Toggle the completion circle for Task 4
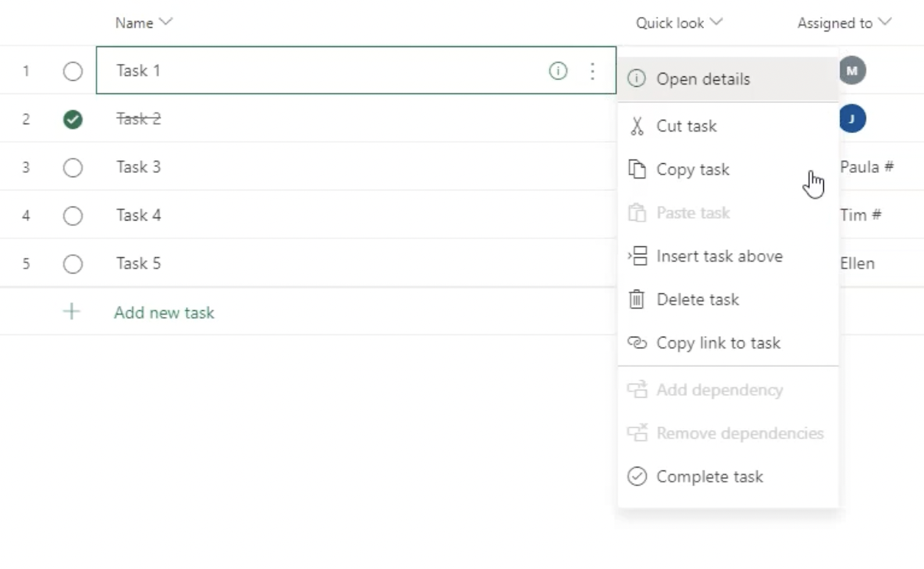 pos(73,215)
